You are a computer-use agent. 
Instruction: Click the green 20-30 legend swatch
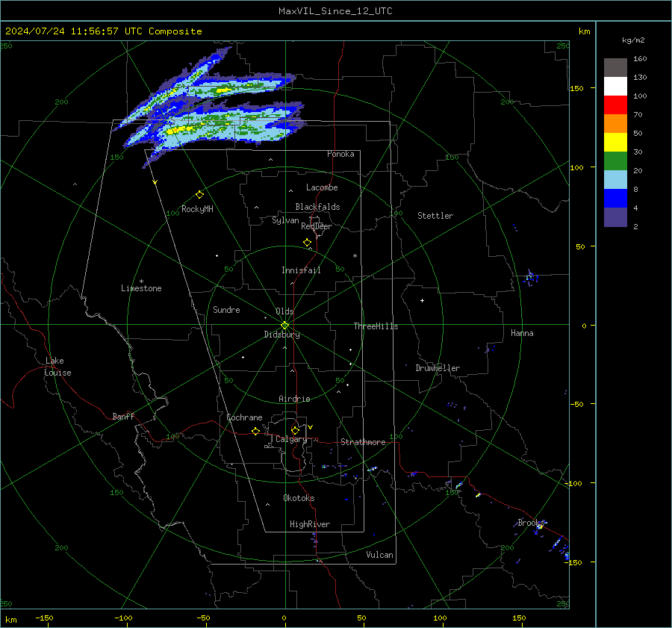[615, 161]
